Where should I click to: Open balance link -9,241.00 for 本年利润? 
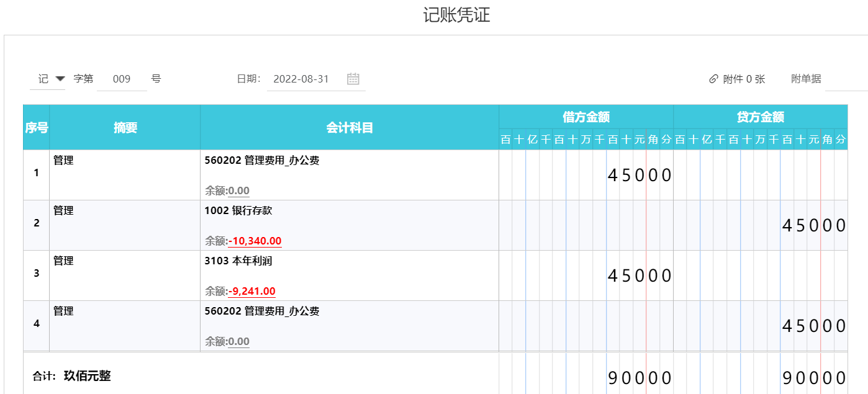click(x=251, y=291)
